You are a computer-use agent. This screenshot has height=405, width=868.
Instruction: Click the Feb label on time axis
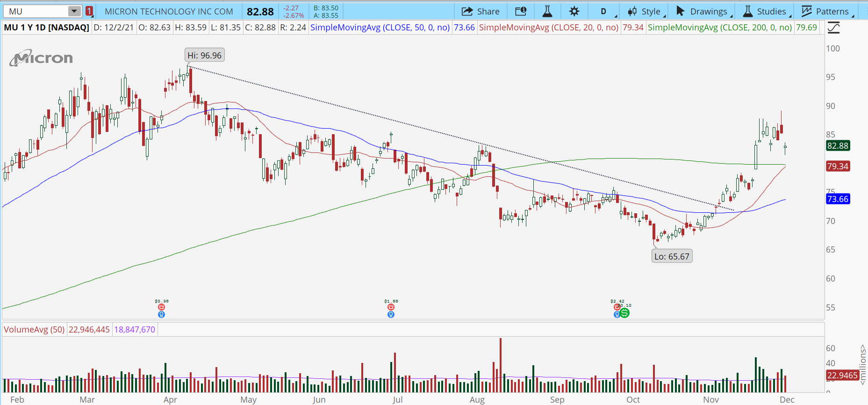(17, 400)
